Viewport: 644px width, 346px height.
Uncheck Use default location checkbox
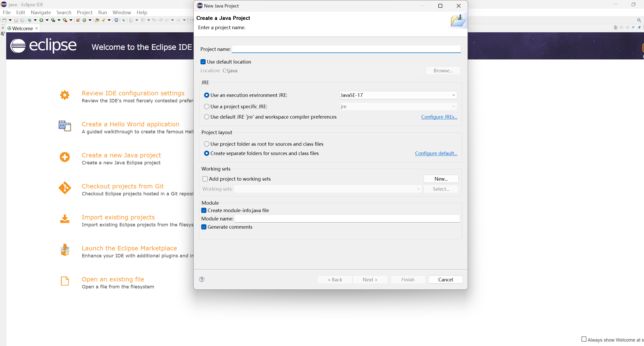pos(203,62)
